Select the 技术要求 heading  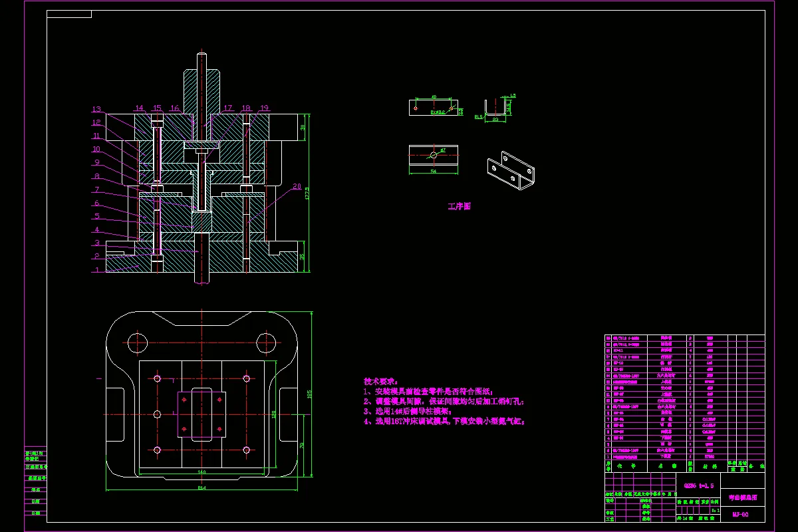point(380,382)
